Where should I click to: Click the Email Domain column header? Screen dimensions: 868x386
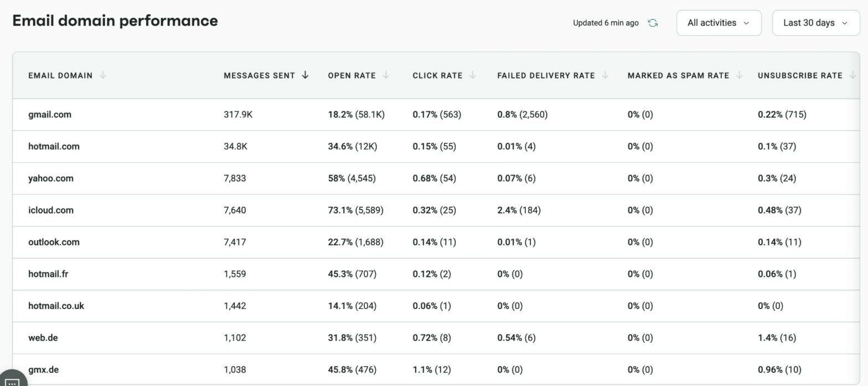[x=60, y=75]
